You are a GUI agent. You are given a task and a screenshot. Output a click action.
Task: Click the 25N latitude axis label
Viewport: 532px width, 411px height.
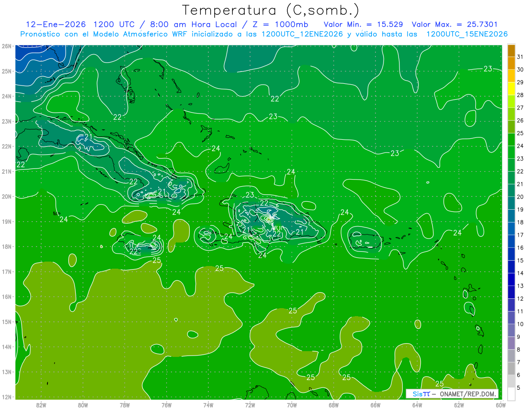7,71
